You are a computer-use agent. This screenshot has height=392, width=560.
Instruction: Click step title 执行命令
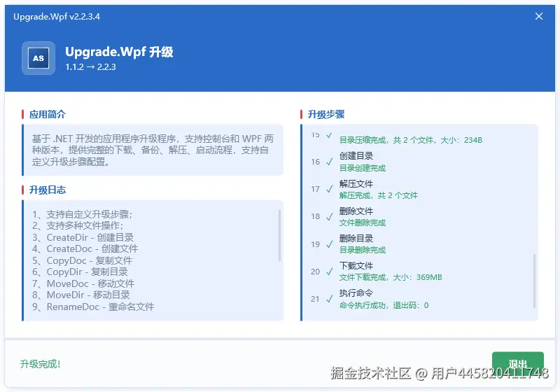(356, 293)
